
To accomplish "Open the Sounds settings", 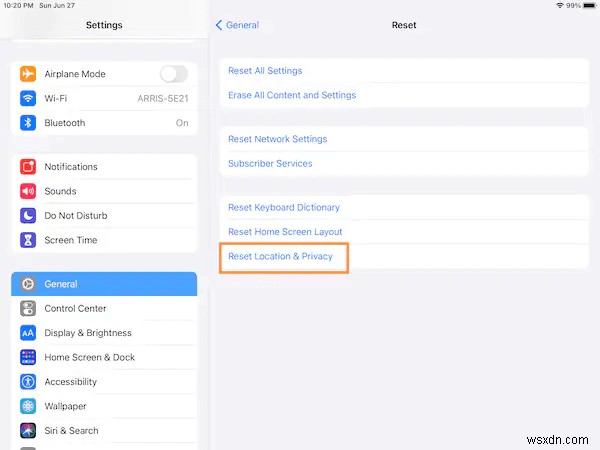I will point(104,191).
